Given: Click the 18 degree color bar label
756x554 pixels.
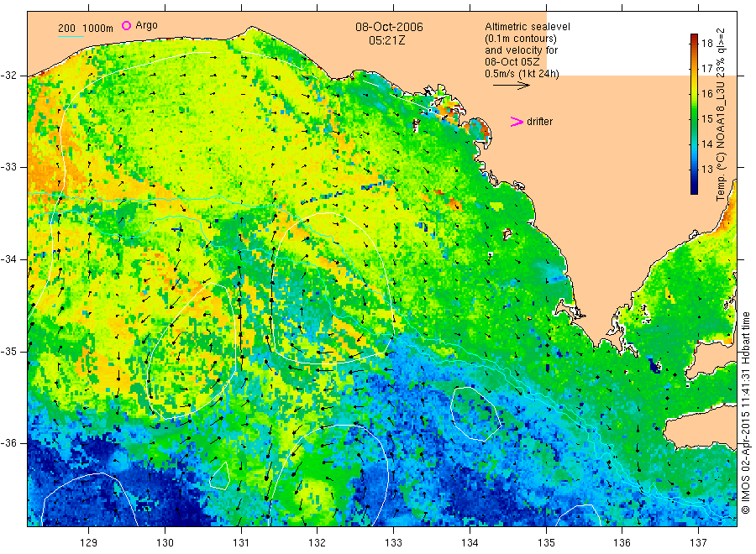Looking at the screenshot, I should (x=706, y=44).
